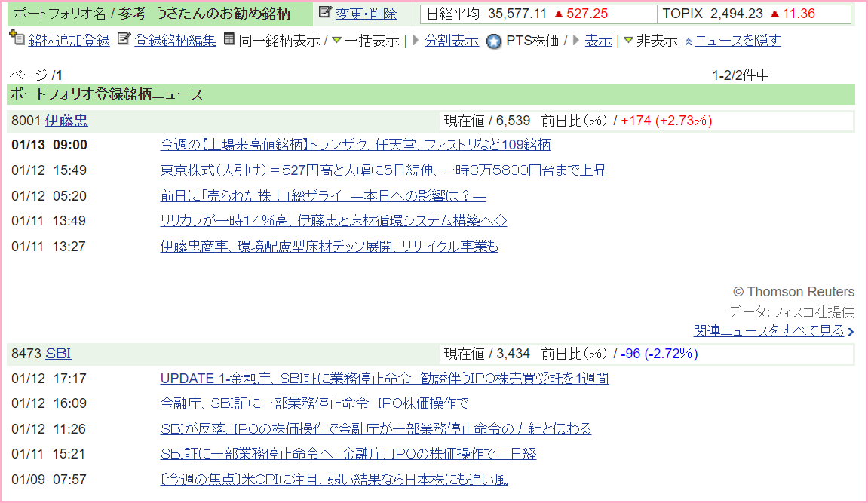Open UPDATE 1-金融庁 SBI証 headline
Viewport: 868px width, 503px height.
[385, 379]
